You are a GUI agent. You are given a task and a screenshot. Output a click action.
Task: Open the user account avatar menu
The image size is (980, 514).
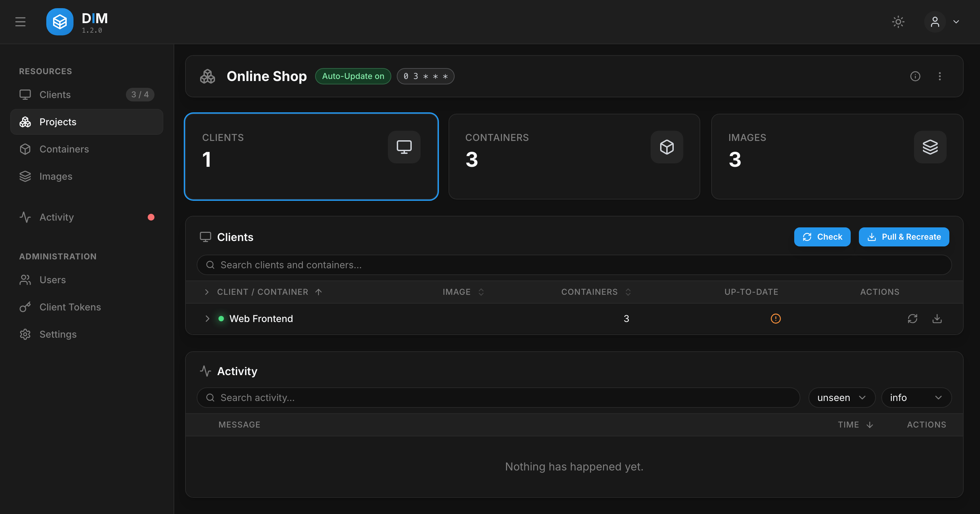[935, 22]
